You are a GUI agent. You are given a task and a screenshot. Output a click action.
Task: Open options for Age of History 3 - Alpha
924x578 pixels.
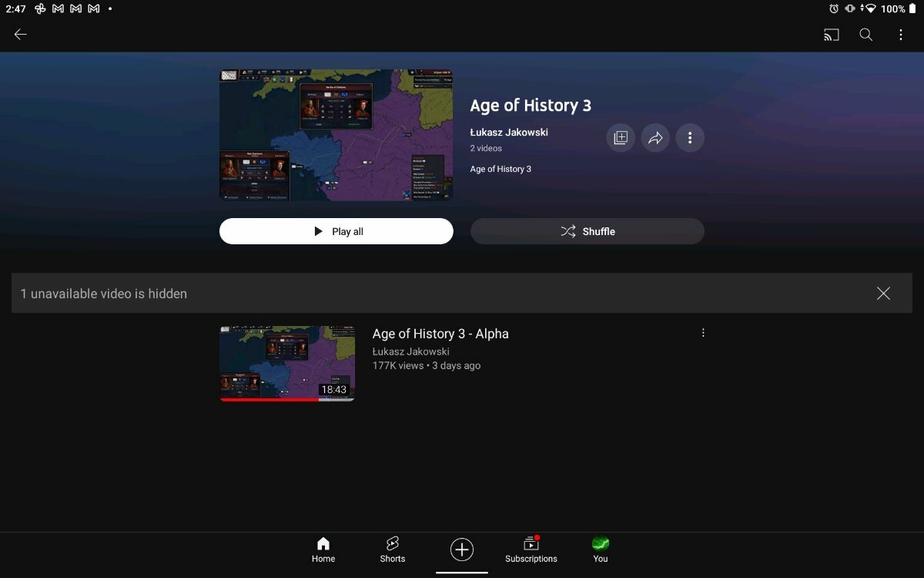click(x=703, y=333)
